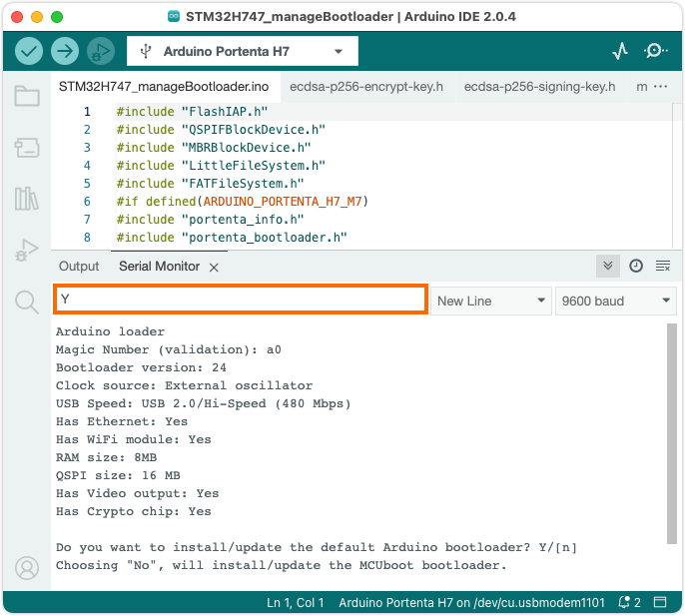Image resolution: width=685 pixels, height=616 pixels.
Task: Switch to STM32H747_manageBootloader.ino tab
Action: point(164,87)
